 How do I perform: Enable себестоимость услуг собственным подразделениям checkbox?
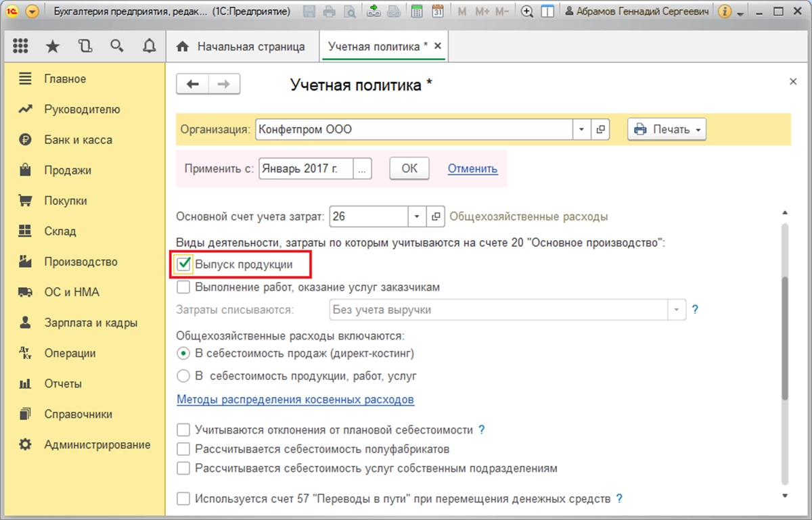click(x=183, y=468)
